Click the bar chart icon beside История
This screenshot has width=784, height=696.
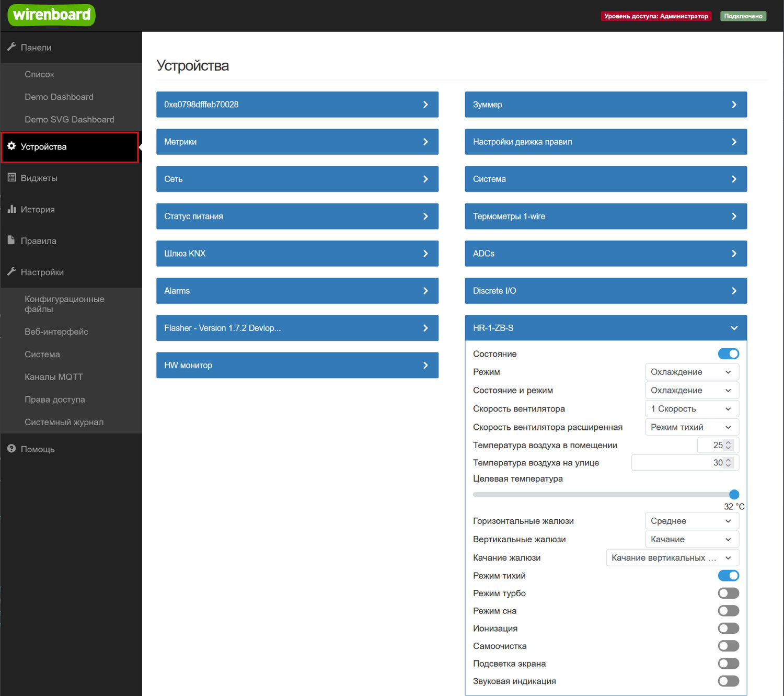tap(11, 209)
